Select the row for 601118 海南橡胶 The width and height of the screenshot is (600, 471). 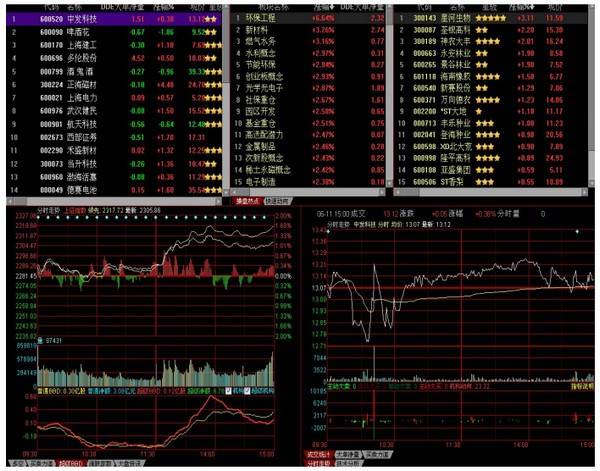(491, 77)
